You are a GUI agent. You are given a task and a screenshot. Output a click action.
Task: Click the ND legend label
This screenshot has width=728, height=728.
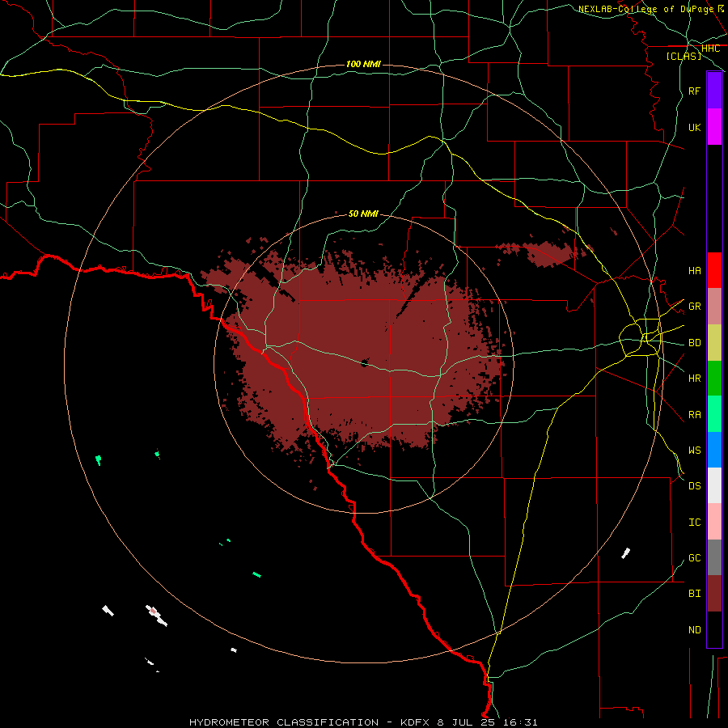click(694, 630)
